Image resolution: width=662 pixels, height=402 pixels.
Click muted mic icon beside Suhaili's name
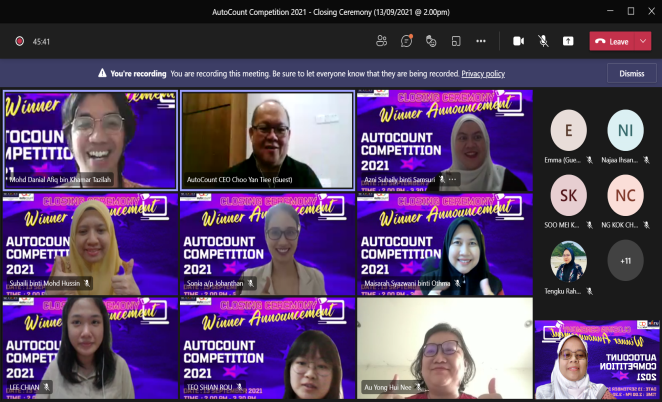[87, 283]
